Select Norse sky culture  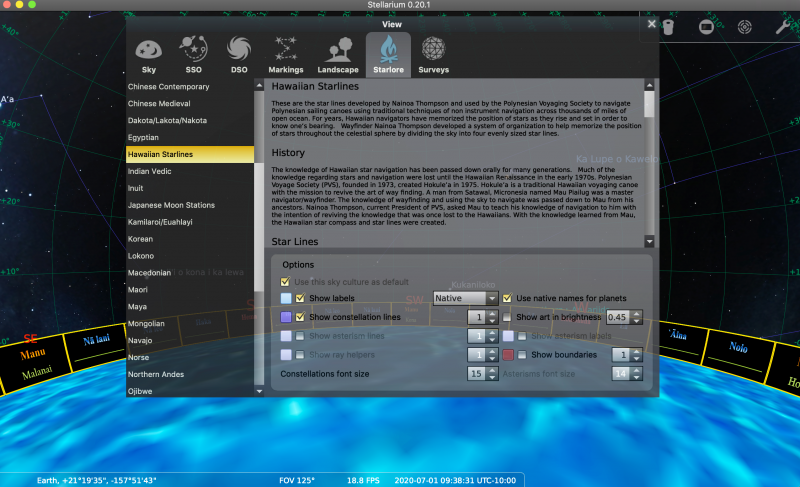point(190,357)
